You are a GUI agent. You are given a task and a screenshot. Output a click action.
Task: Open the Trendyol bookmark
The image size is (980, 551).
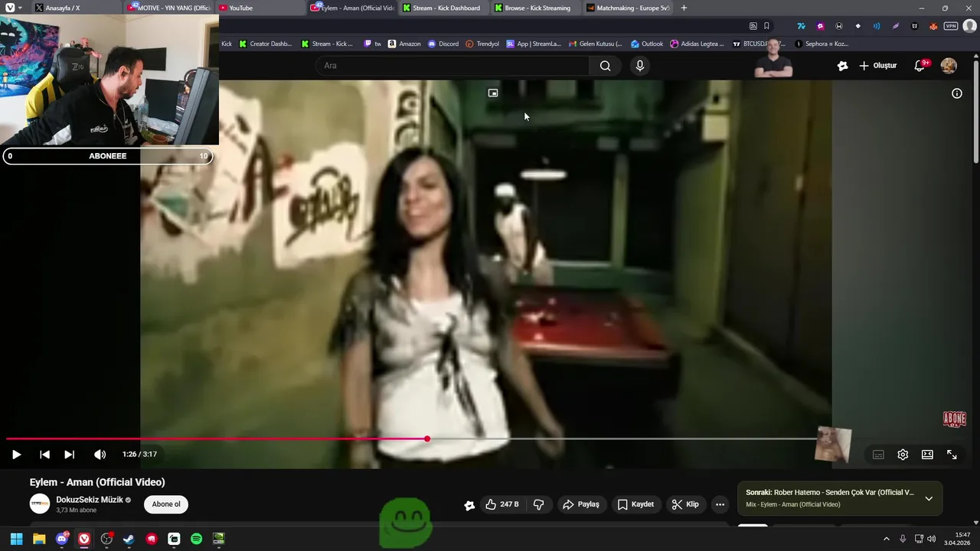click(482, 44)
